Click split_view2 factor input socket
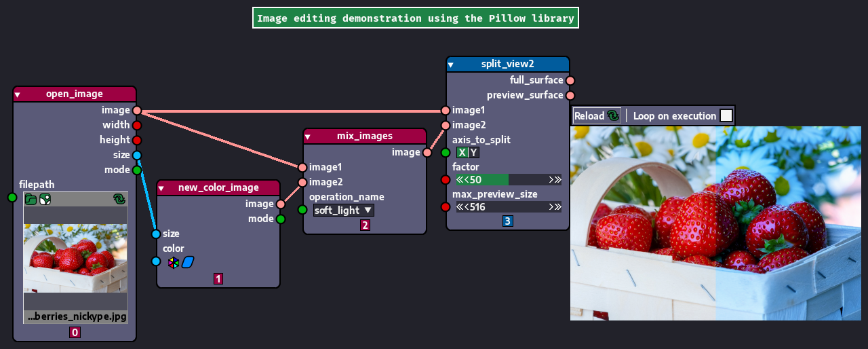Image resolution: width=868 pixels, height=349 pixels. [x=446, y=180]
